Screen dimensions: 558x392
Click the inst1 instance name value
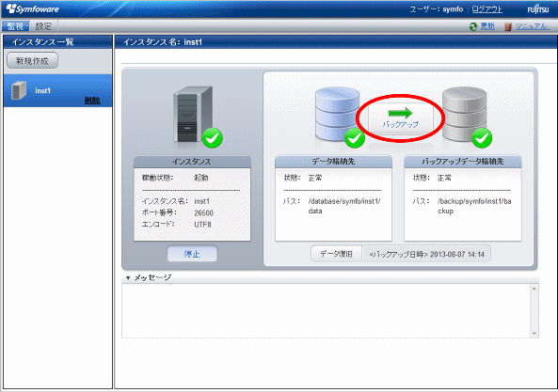coord(201,201)
